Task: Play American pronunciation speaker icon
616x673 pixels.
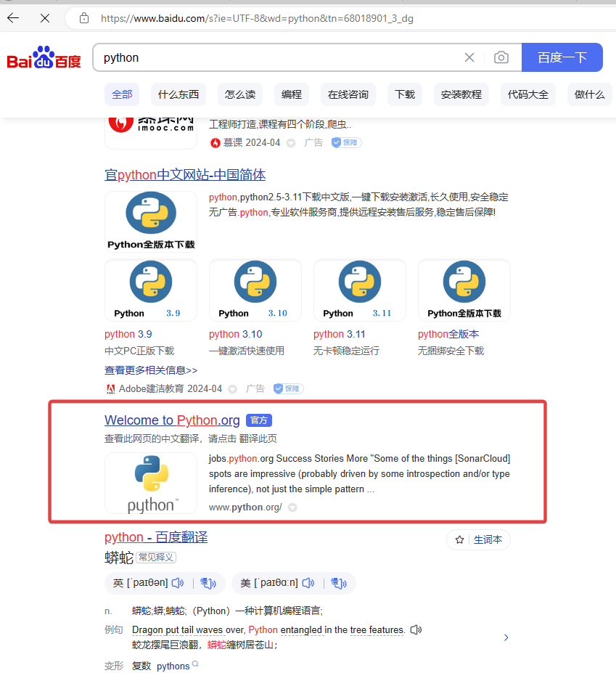Action: click(308, 583)
